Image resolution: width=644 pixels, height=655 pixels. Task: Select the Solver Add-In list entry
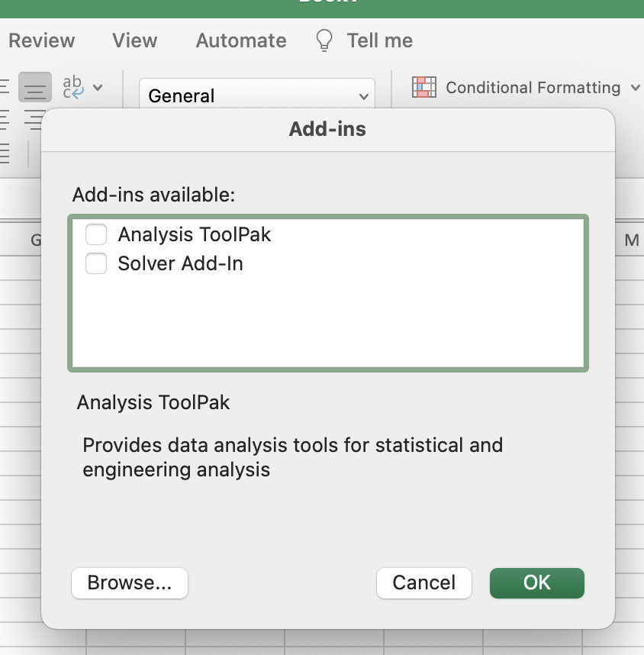[x=180, y=264]
